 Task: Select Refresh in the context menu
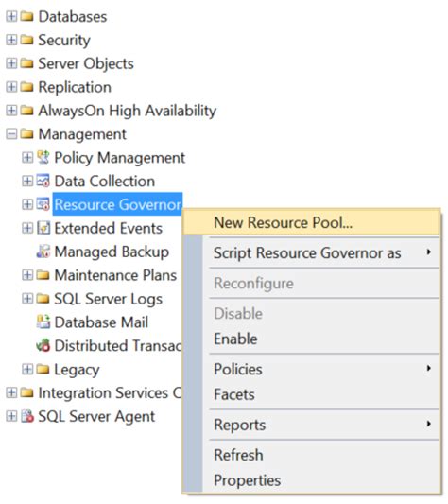tap(311, 455)
